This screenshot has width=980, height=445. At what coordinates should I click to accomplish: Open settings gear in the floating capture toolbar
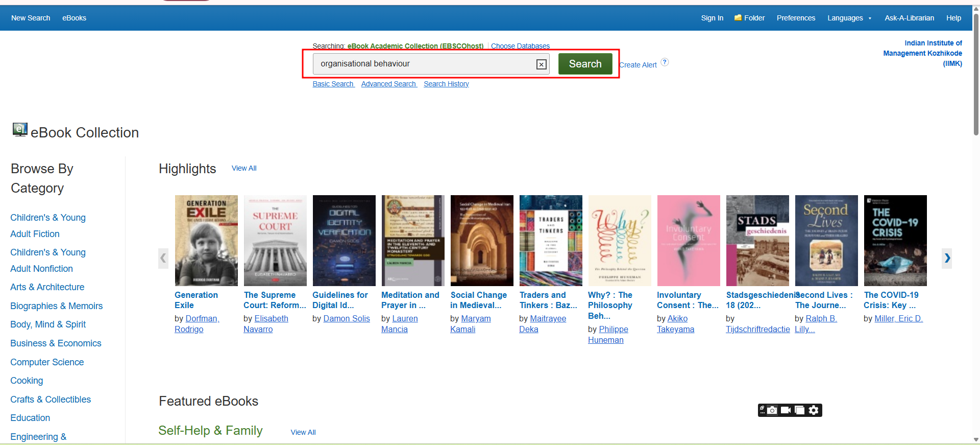point(814,410)
